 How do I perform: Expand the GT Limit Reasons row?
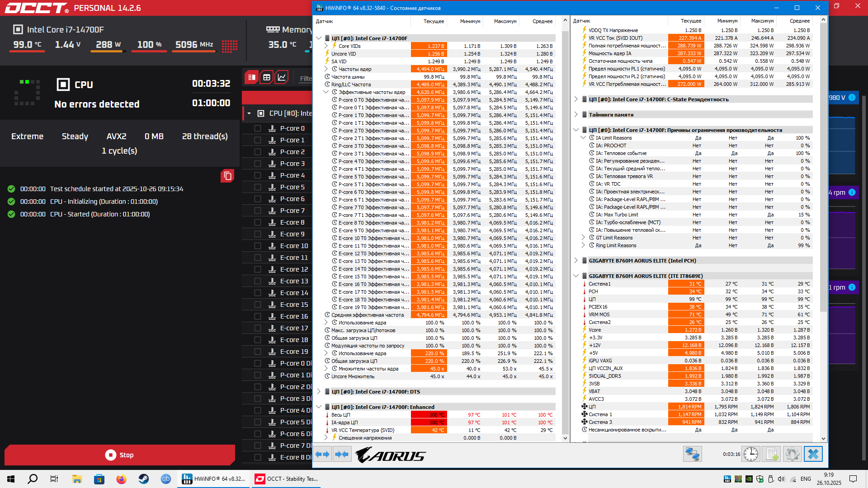pos(583,238)
